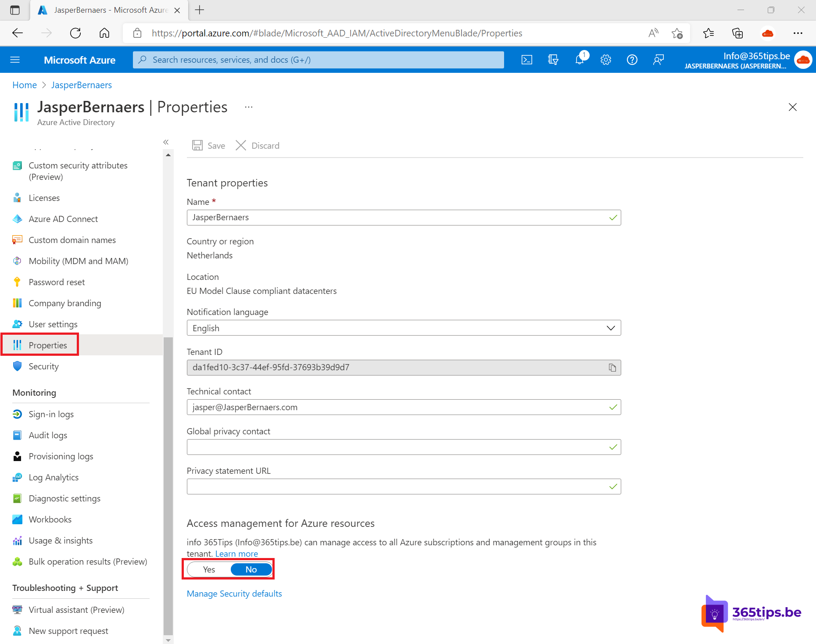Click browser back arrow
This screenshot has width=816, height=644.
pos(18,33)
